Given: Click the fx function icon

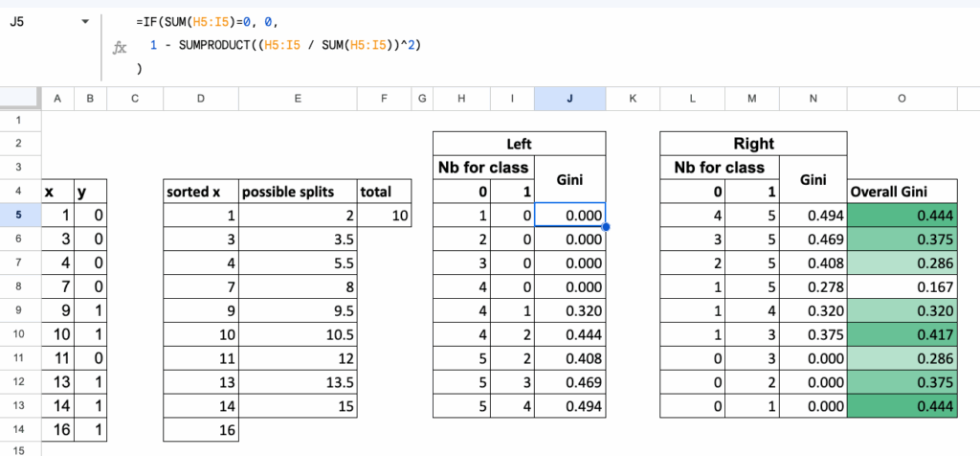Looking at the screenshot, I should pyautogui.click(x=120, y=47).
